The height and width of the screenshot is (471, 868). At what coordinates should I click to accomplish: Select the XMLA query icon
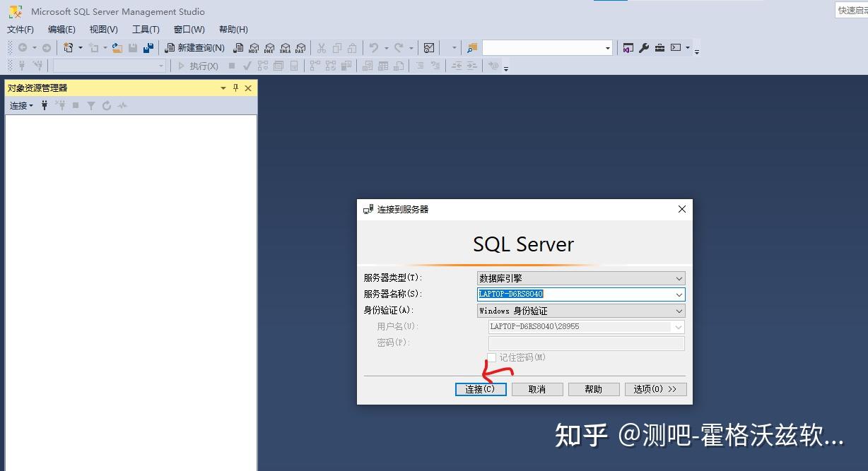coord(286,47)
